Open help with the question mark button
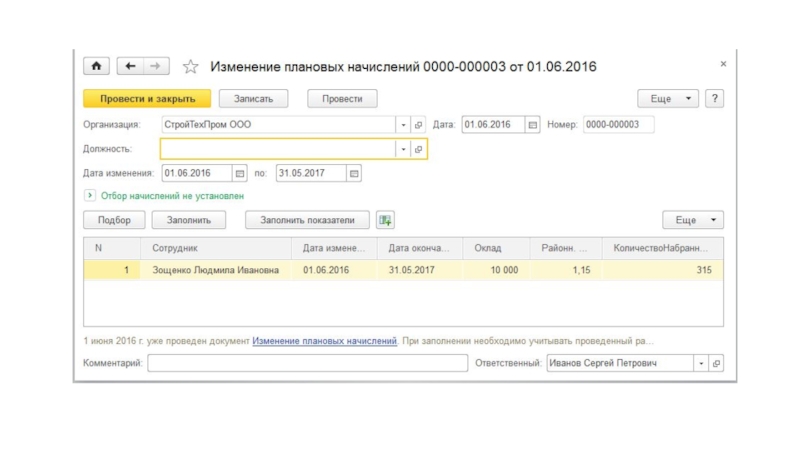 714,99
